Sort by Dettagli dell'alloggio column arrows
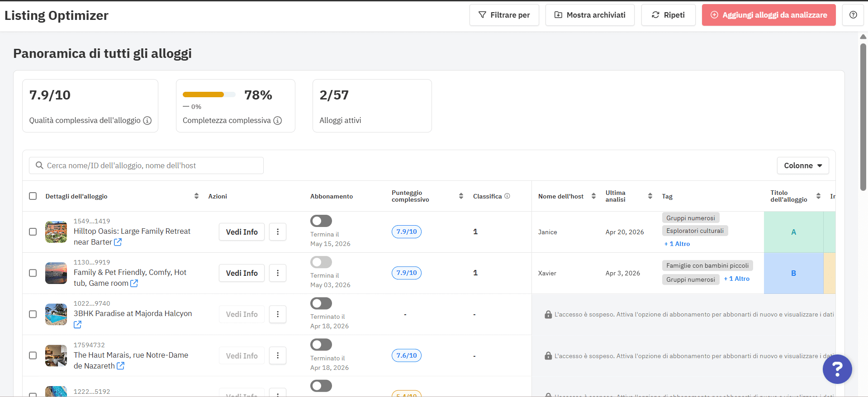The image size is (868, 397). click(196, 196)
